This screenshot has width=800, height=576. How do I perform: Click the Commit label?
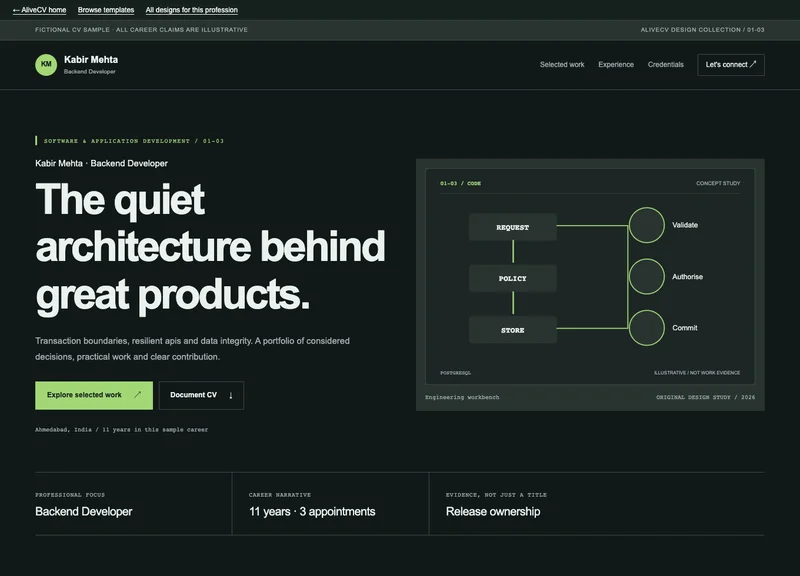[685, 328]
